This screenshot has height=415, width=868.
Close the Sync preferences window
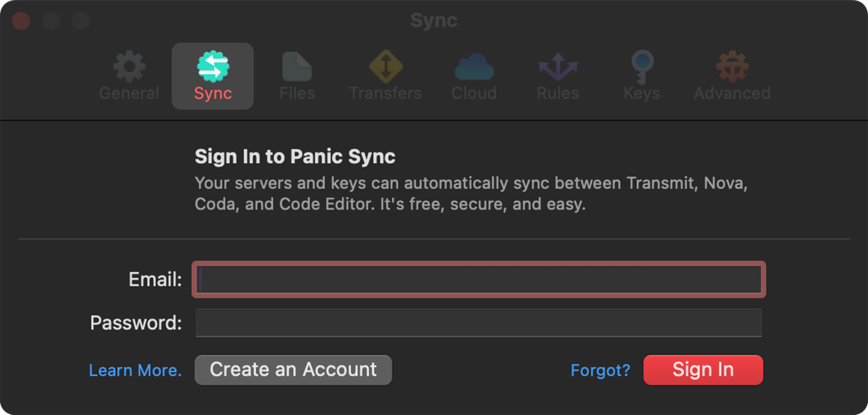(21, 21)
